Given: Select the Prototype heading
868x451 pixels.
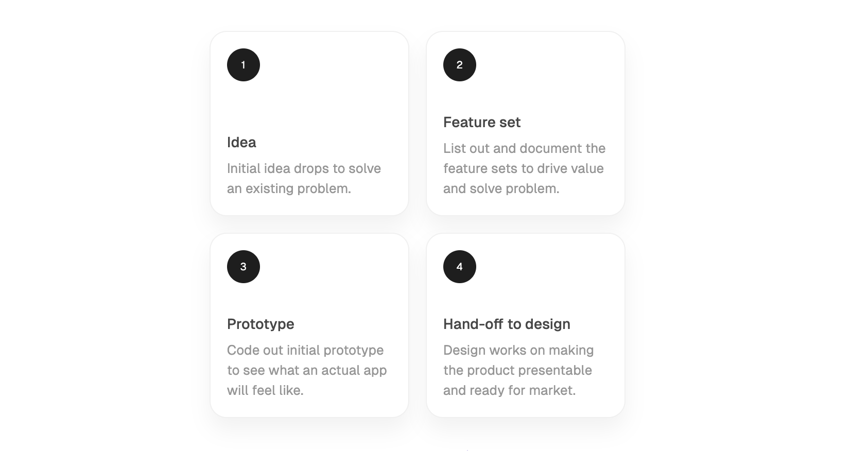Looking at the screenshot, I should [x=261, y=324].
